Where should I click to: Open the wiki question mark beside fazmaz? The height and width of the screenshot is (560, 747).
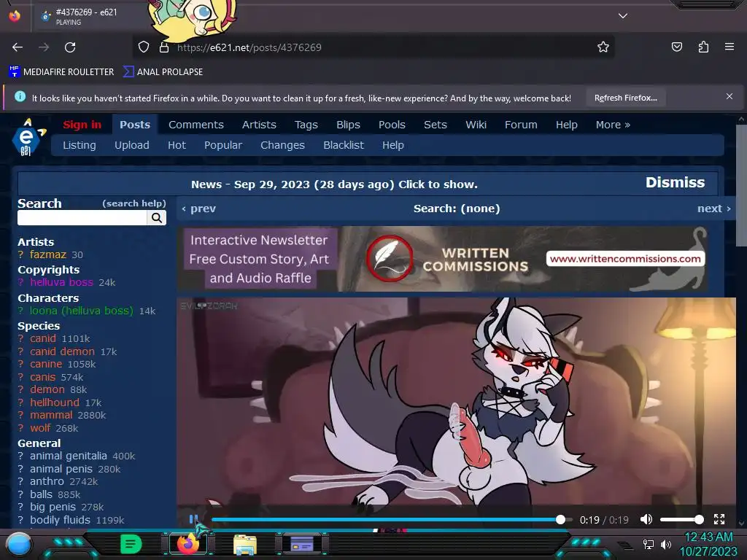click(x=20, y=254)
